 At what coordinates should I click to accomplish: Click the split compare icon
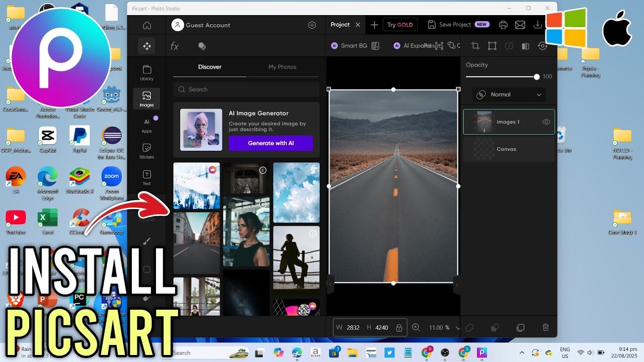525,46
